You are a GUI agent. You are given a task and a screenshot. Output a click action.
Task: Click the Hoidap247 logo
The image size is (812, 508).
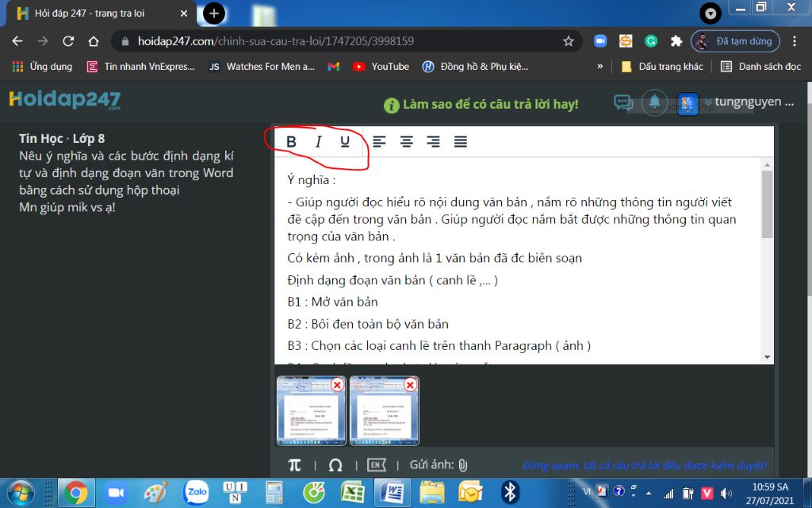[65, 99]
